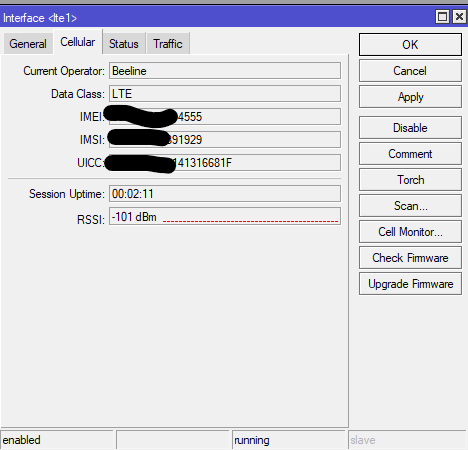Select the Cellular tab

click(78, 42)
